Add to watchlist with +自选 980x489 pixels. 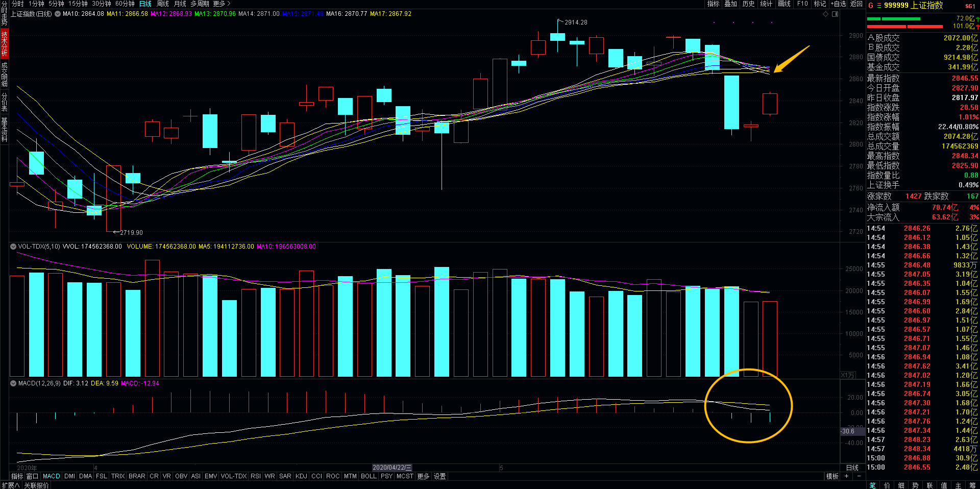click(838, 4)
